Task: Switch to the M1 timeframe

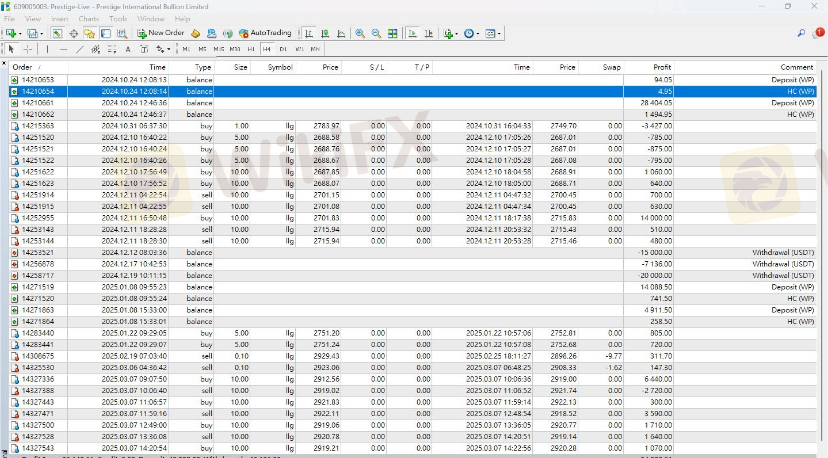Action: (187, 48)
